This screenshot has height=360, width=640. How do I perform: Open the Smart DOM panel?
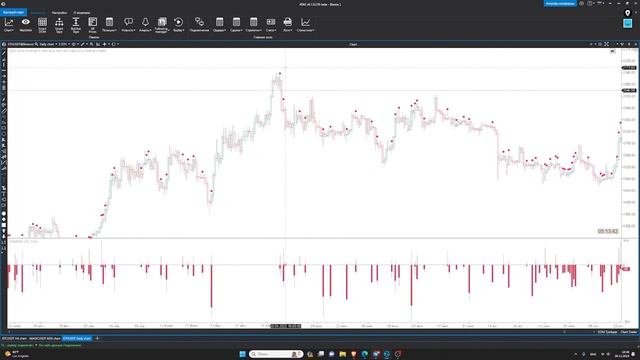click(x=42, y=24)
